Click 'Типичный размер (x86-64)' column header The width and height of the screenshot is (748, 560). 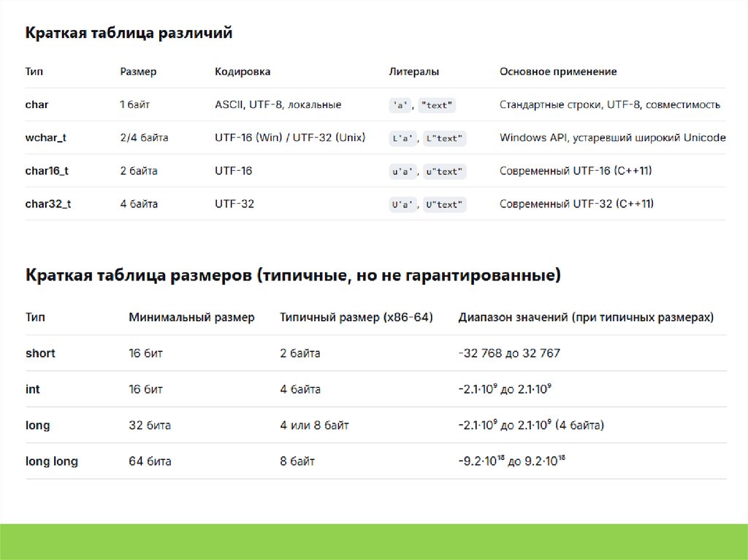tap(356, 318)
